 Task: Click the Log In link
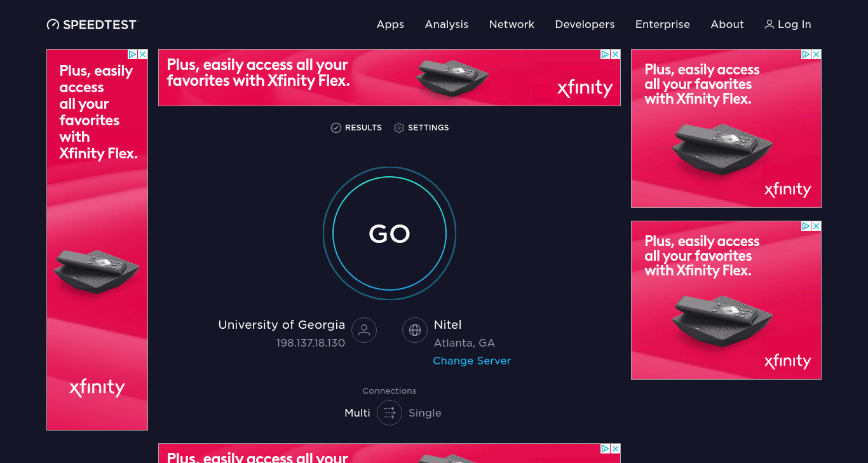[794, 24]
